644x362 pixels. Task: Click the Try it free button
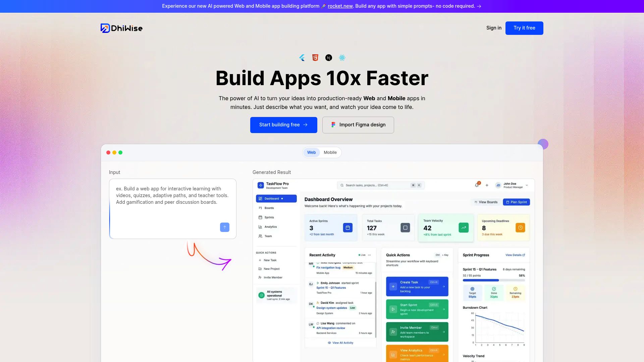pos(524,28)
